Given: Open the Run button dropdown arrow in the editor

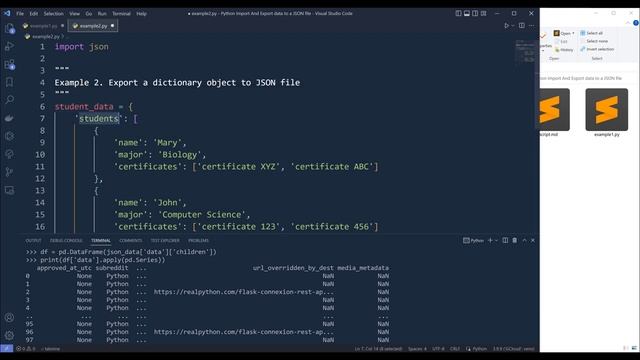Looking at the screenshot, I should tap(513, 25).
